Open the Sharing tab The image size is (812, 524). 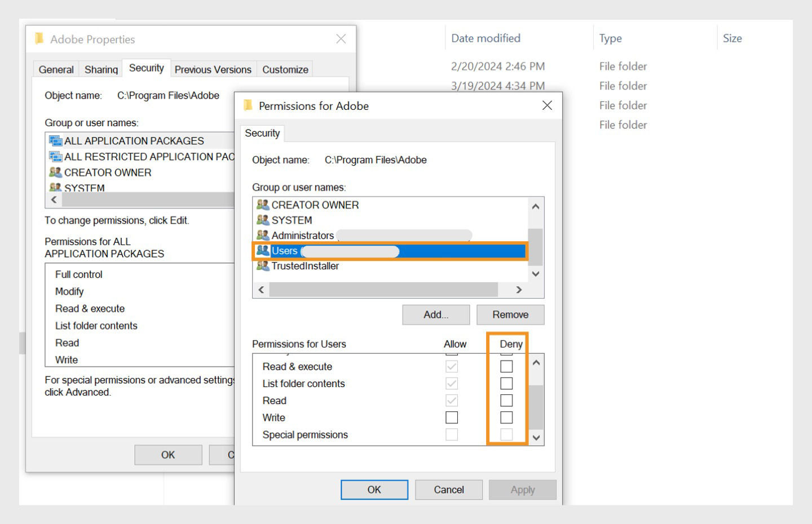[100, 69]
